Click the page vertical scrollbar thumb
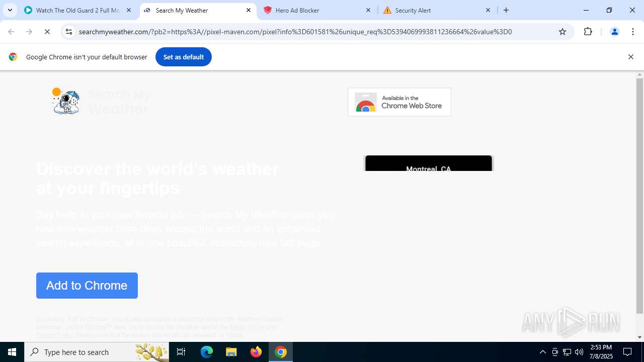This screenshot has width=644, height=362. coord(639,196)
